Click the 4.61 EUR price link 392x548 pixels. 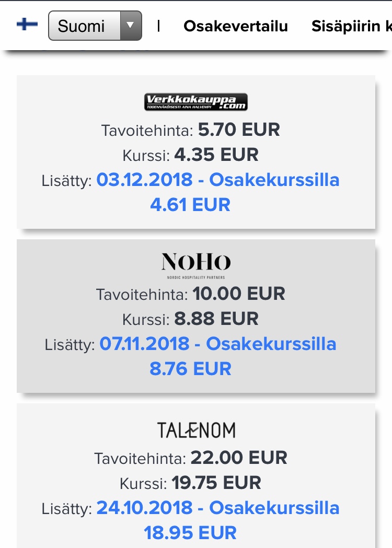coord(190,204)
